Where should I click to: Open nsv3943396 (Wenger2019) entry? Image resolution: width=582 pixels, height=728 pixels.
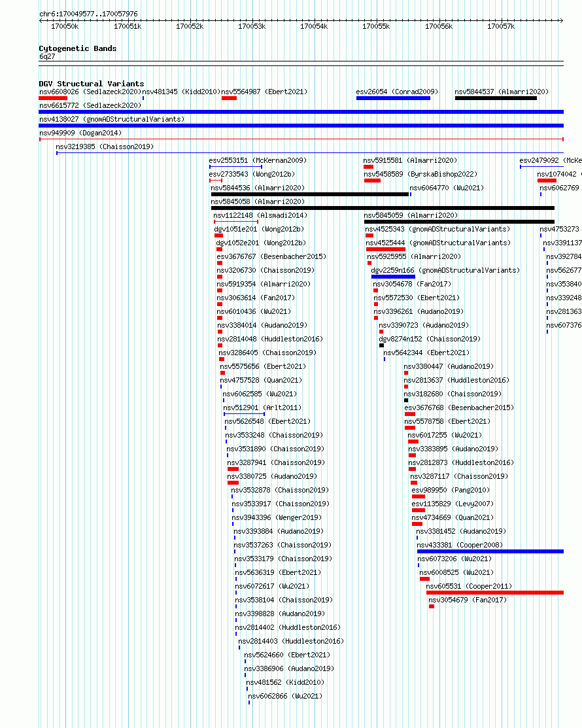277,517
